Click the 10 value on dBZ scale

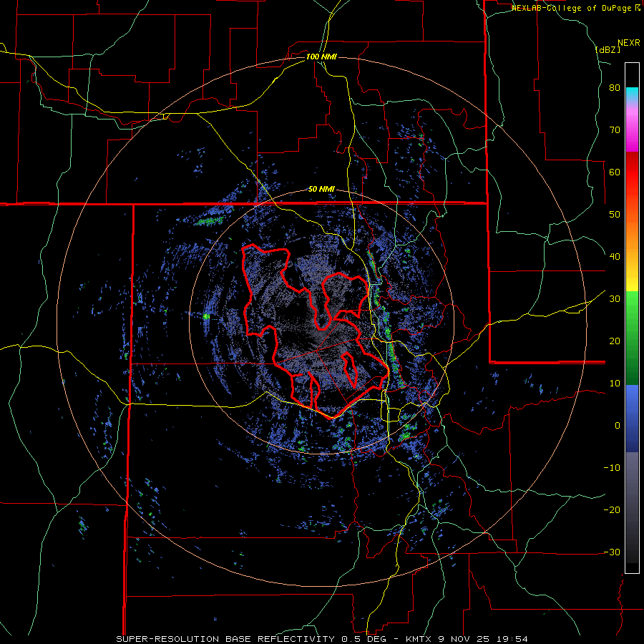[x=615, y=384]
